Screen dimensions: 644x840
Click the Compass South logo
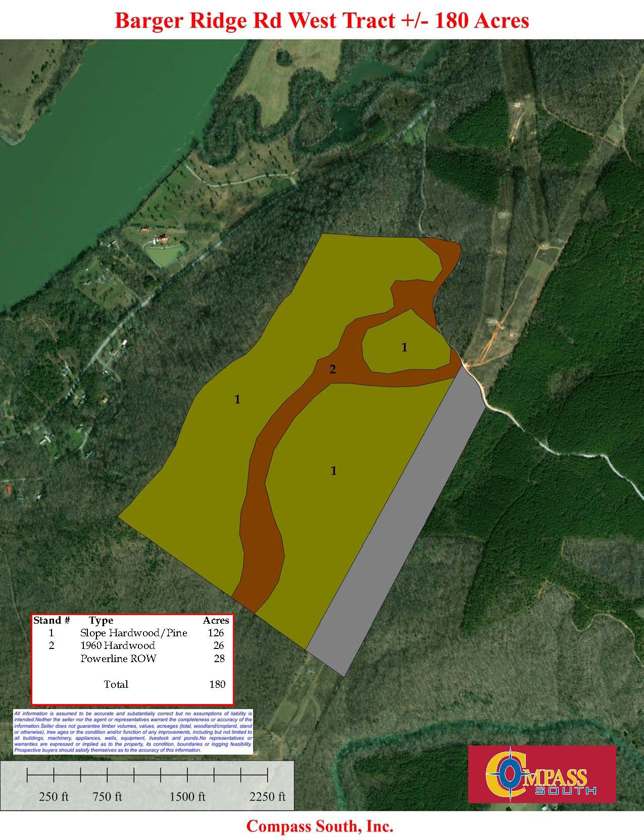(x=541, y=774)
